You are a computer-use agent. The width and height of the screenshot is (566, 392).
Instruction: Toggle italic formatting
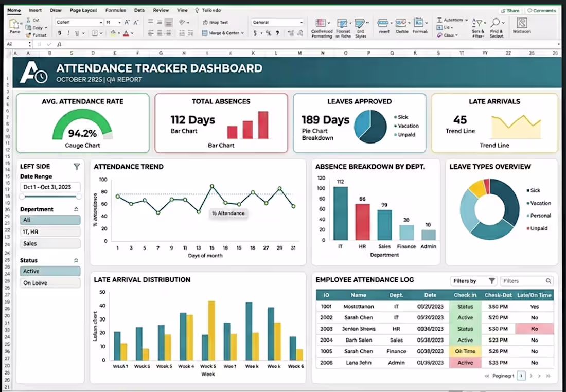[68, 32]
